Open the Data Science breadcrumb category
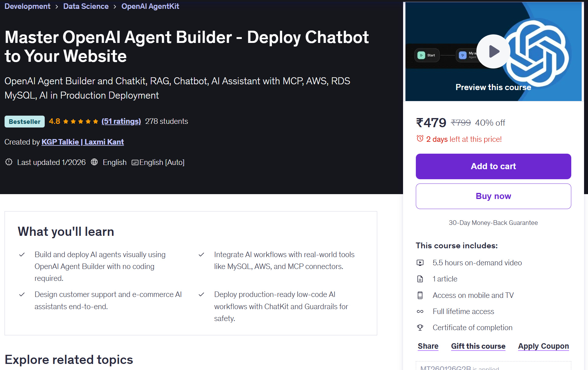Viewport: 588px width, 370px height. (86, 6)
